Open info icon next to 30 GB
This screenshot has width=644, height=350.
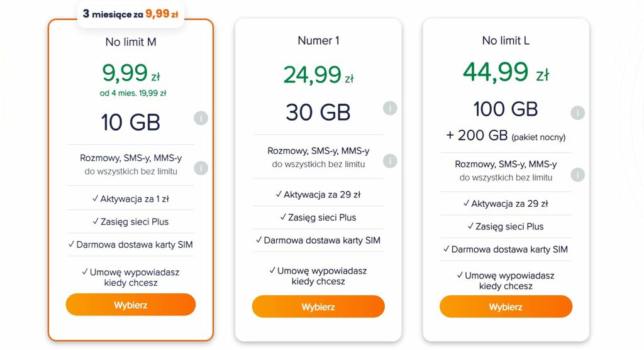(x=390, y=108)
